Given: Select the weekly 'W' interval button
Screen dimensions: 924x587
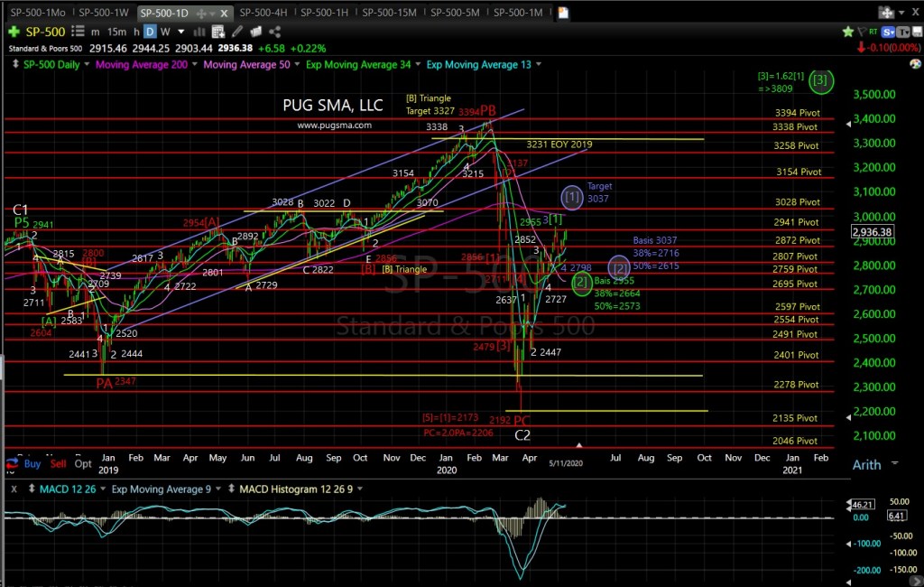Looking at the screenshot, I should click(x=165, y=32).
